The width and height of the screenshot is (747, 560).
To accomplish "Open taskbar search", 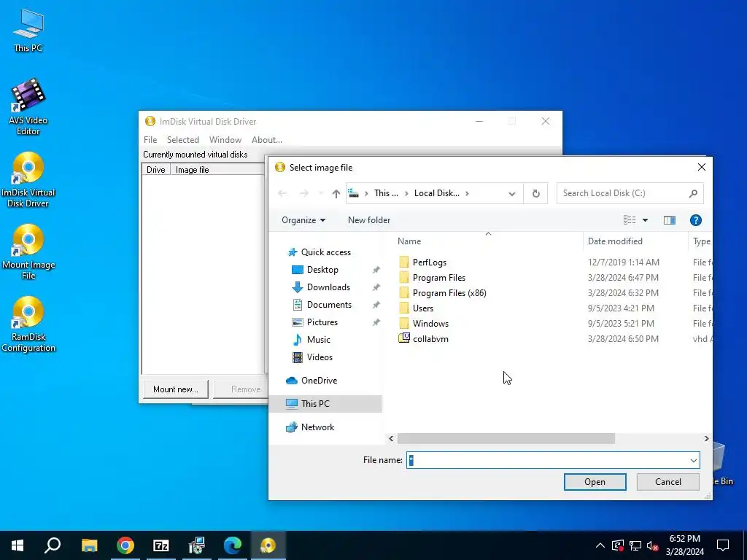I will pos(53,545).
